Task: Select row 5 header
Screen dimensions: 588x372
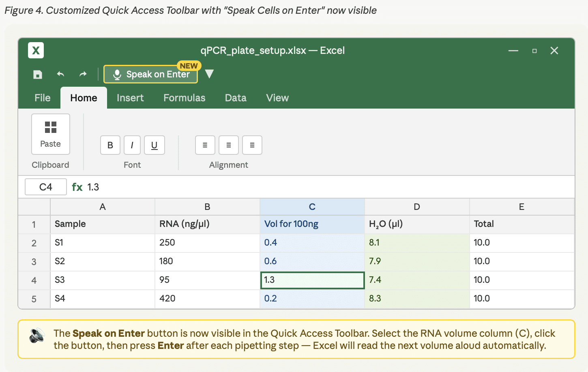Action: click(x=34, y=299)
